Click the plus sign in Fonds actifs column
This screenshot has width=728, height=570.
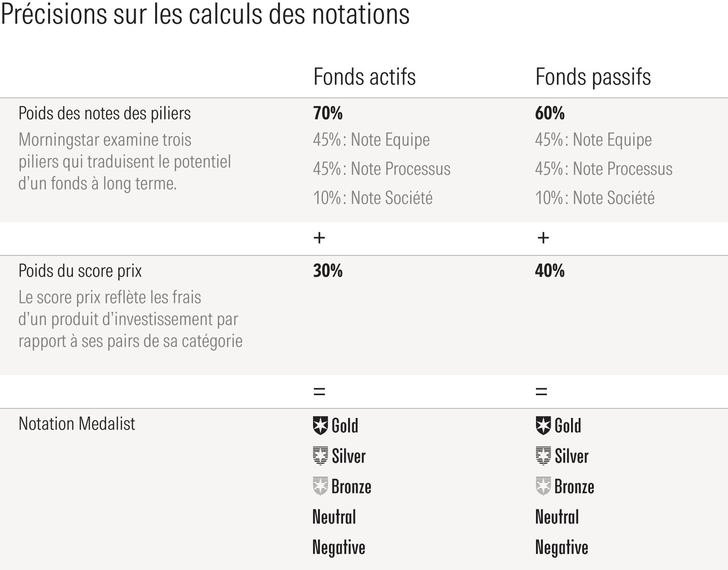319,238
